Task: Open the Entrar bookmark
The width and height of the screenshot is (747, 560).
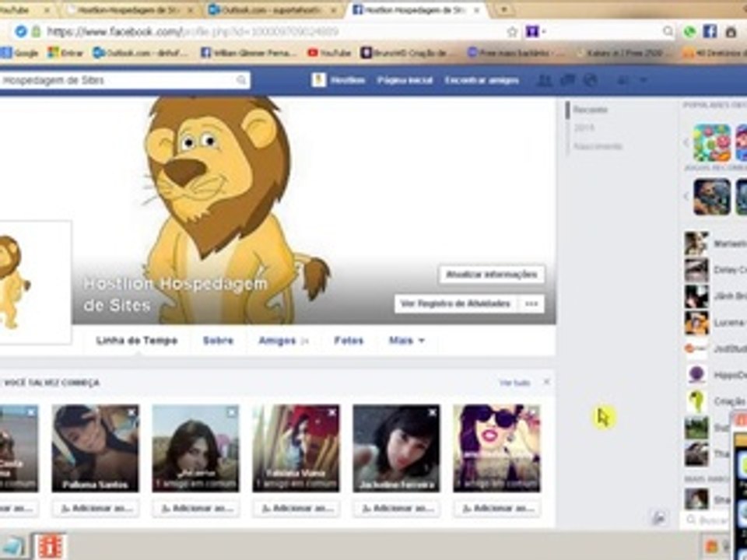Action: (x=65, y=53)
